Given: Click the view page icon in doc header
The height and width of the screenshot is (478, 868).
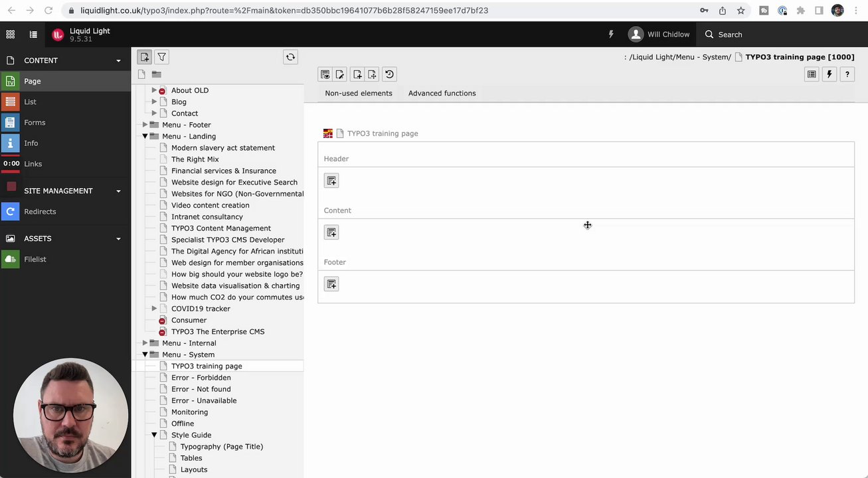Looking at the screenshot, I should click(325, 74).
